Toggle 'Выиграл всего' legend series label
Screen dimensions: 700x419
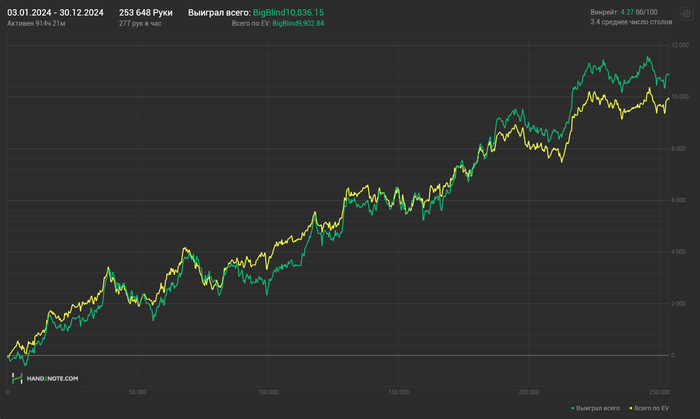pos(598,409)
